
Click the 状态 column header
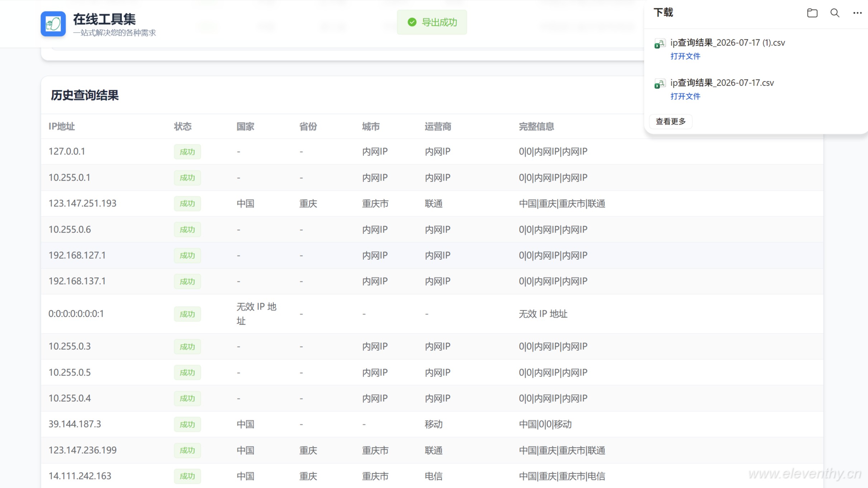pos(183,126)
